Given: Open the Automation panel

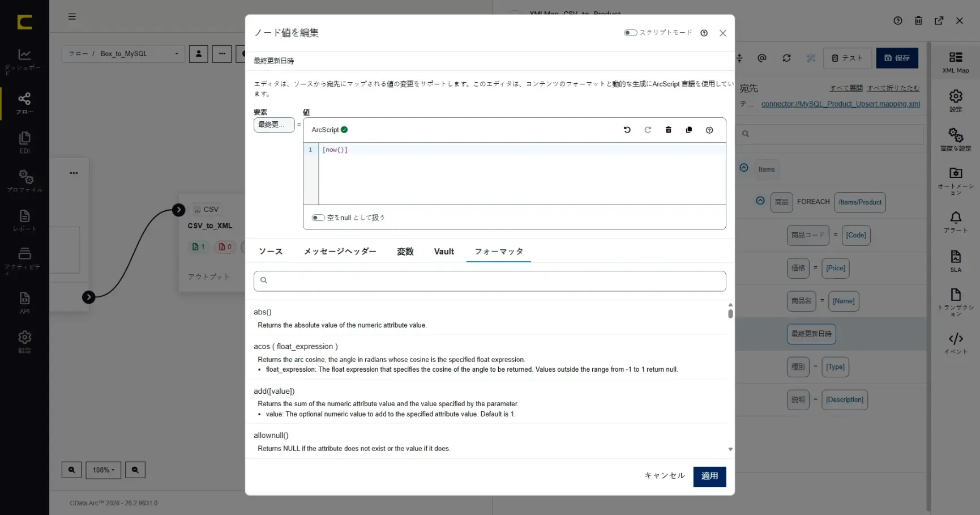Looking at the screenshot, I should pos(956,181).
